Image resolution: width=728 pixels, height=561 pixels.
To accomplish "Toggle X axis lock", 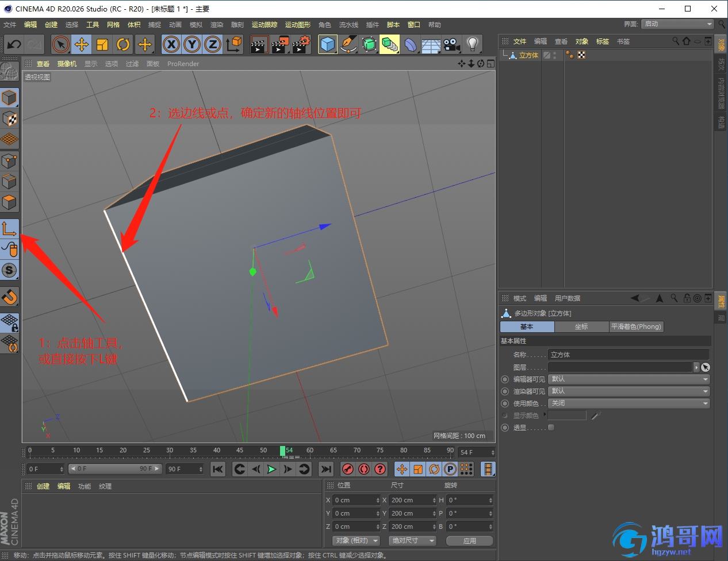I will (171, 44).
